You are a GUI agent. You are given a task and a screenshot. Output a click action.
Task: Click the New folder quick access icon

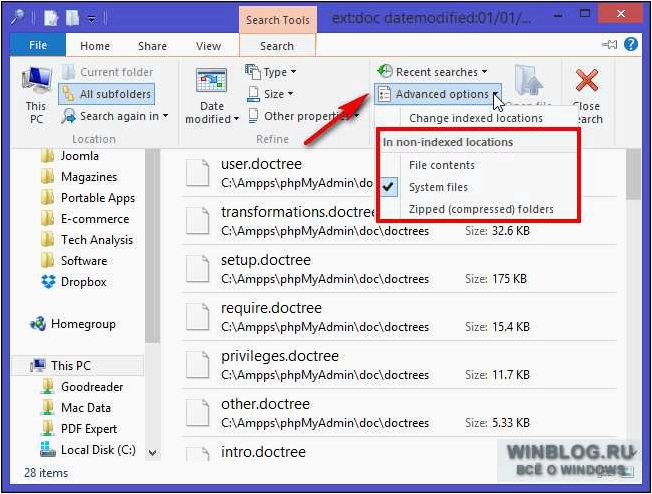72,18
